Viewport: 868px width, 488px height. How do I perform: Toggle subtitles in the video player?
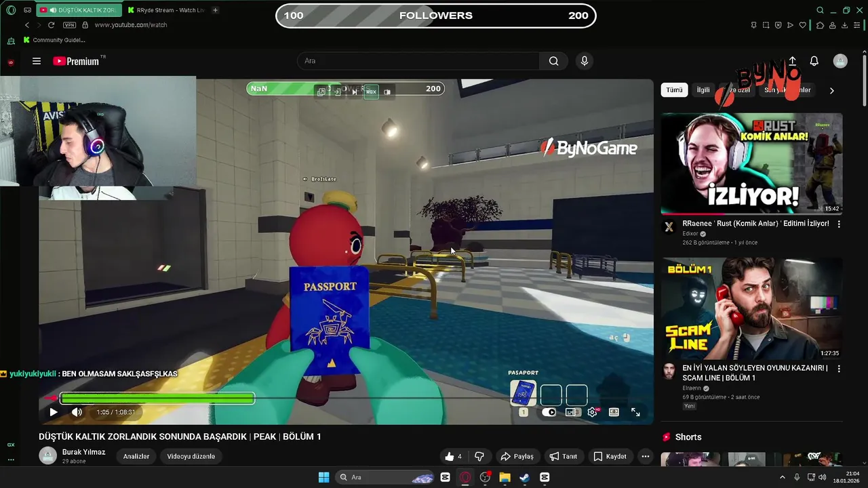(572, 412)
